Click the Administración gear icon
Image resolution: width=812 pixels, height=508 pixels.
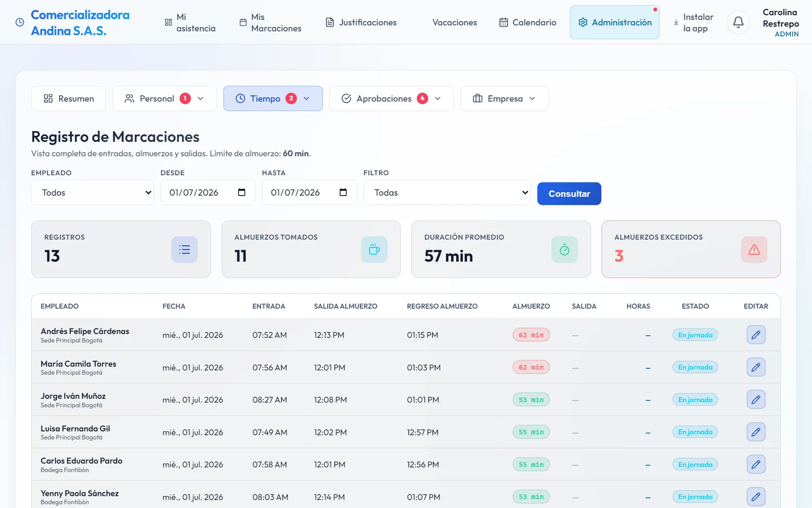tap(583, 22)
